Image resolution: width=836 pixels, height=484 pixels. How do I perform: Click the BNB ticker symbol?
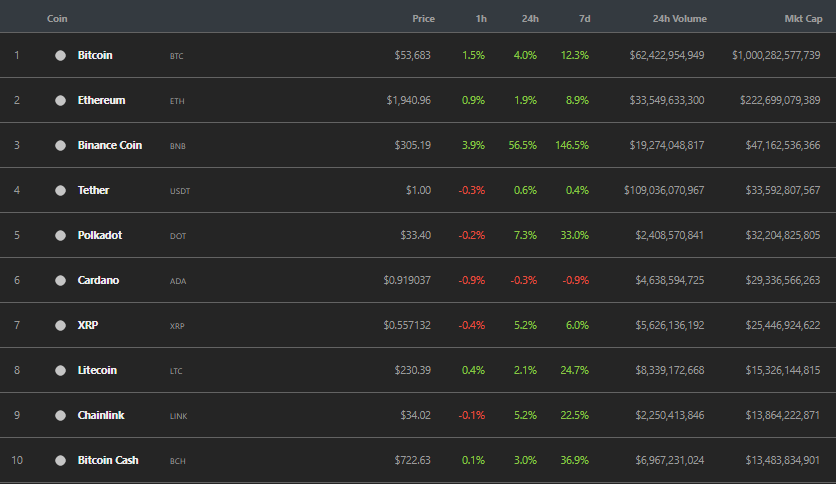[x=177, y=147]
